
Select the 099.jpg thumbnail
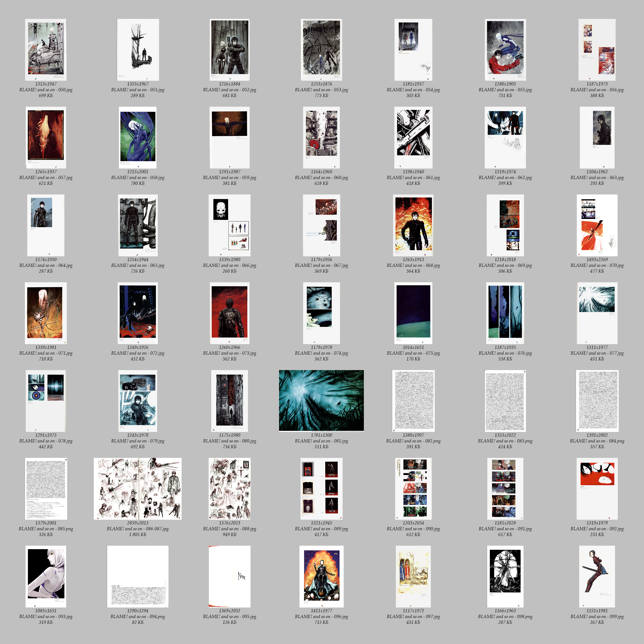pos(597,576)
